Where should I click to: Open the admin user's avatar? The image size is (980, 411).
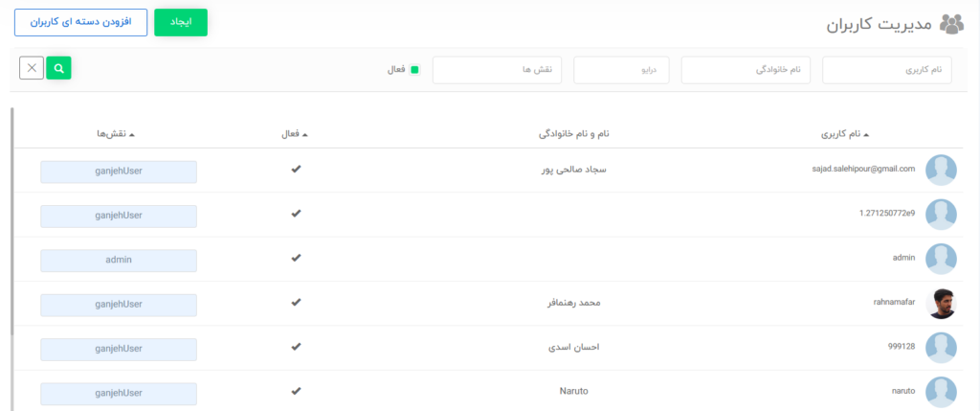941,259
